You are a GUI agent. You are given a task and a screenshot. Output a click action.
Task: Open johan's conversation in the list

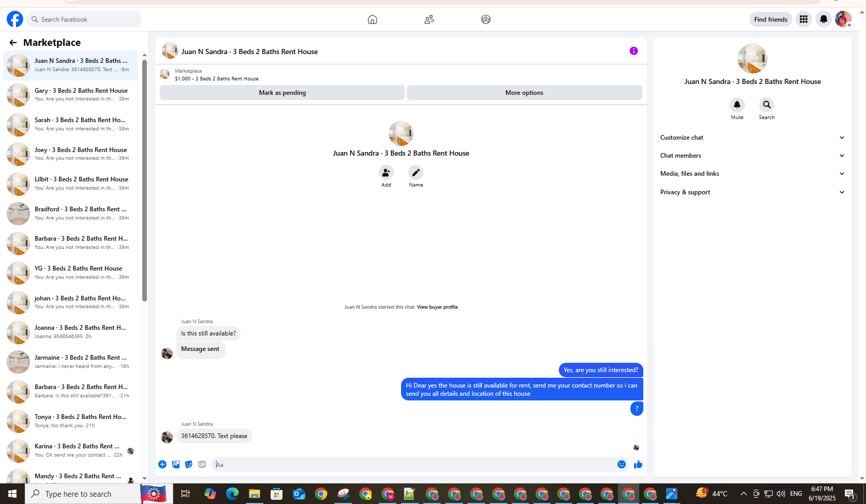tap(71, 303)
